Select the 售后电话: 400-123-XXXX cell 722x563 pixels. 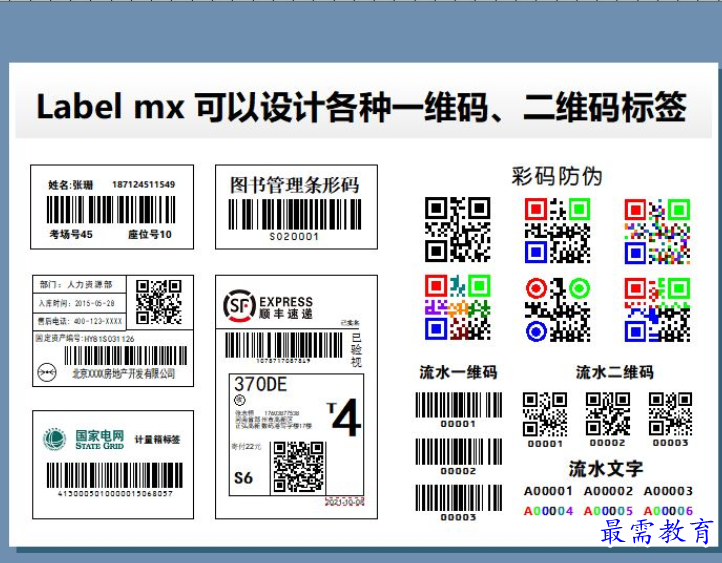(x=79, y=321)
